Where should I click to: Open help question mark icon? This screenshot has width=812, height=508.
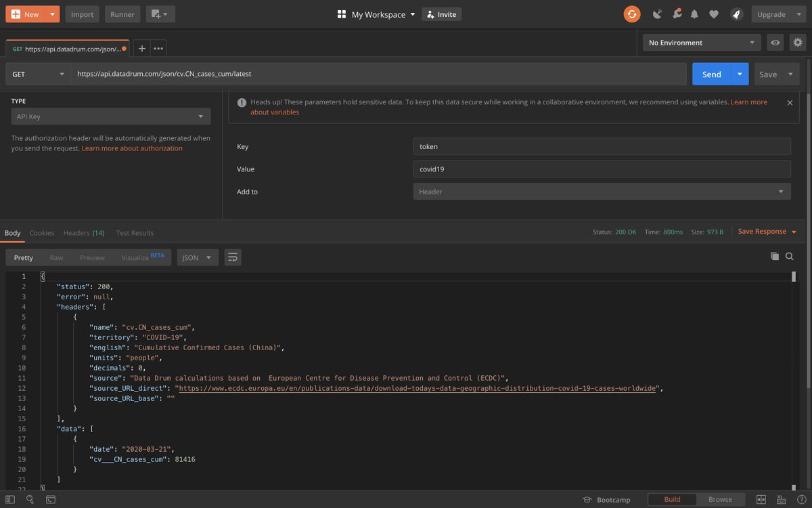[x=800, y=500]
